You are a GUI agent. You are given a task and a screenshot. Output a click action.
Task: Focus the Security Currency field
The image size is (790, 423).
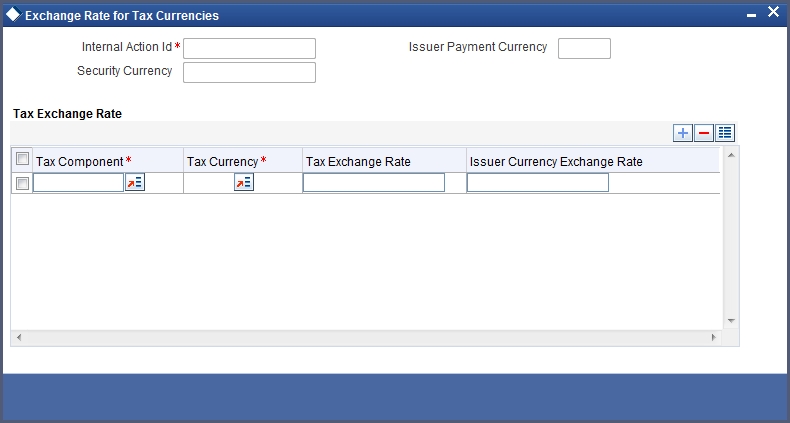249,73
